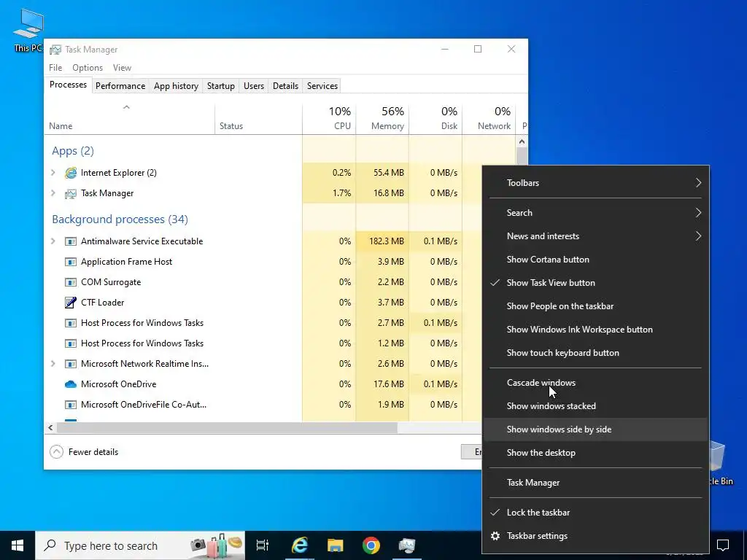Click the Task Manager process row icon
The width and height of the screenshot is (747, 560).
click(x=71, y=193)
